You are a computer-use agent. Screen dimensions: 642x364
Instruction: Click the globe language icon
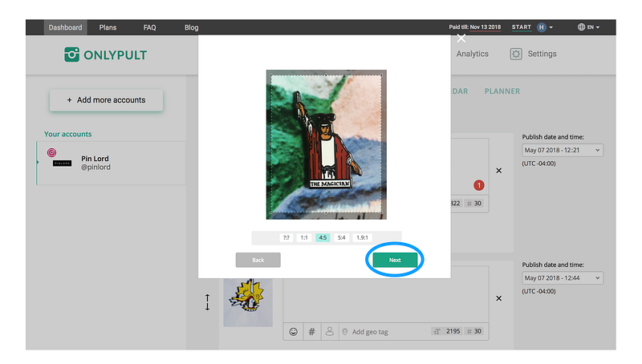tap(581, 27)
